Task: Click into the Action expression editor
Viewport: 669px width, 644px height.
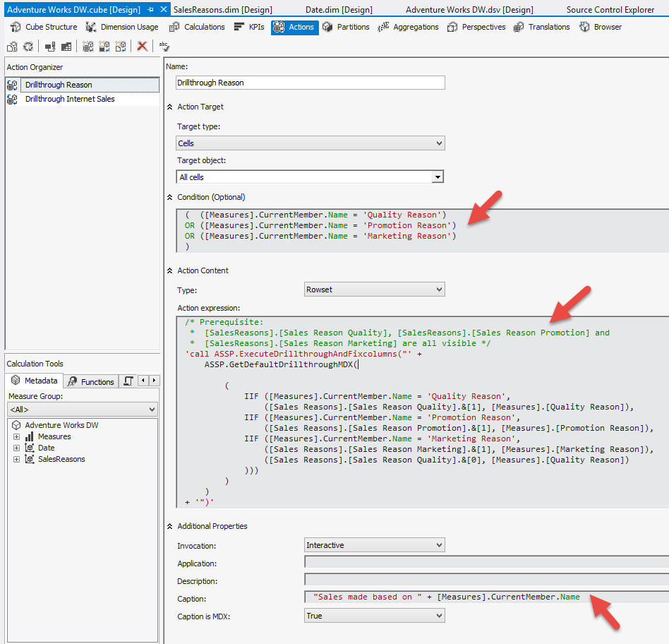Action: (x=423, y=412)
